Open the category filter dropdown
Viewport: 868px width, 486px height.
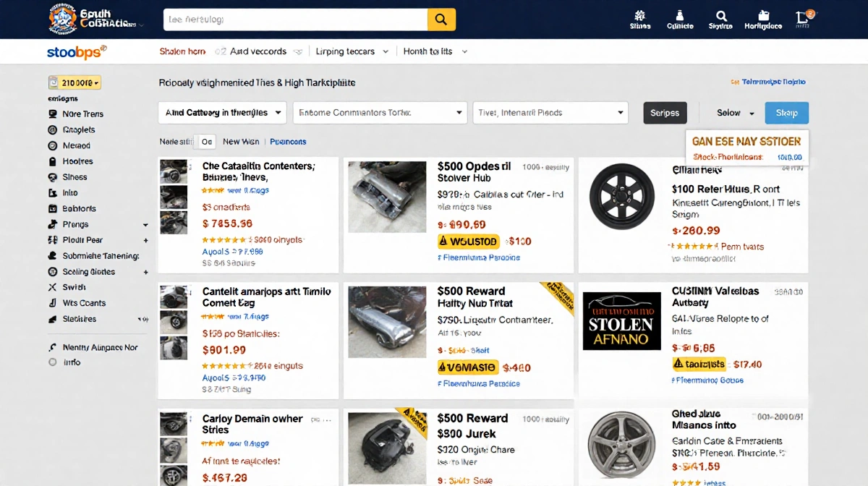(221, 113)
